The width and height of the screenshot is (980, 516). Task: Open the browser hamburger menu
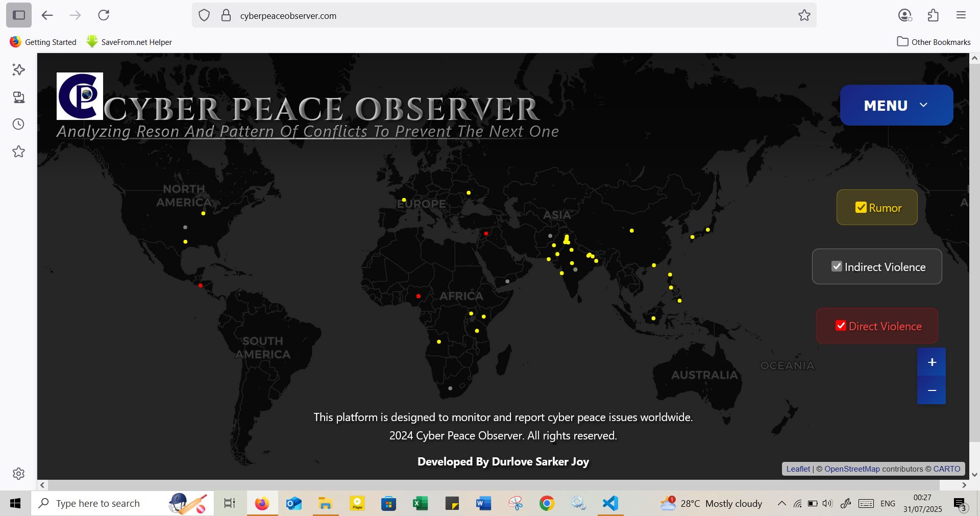962,15
